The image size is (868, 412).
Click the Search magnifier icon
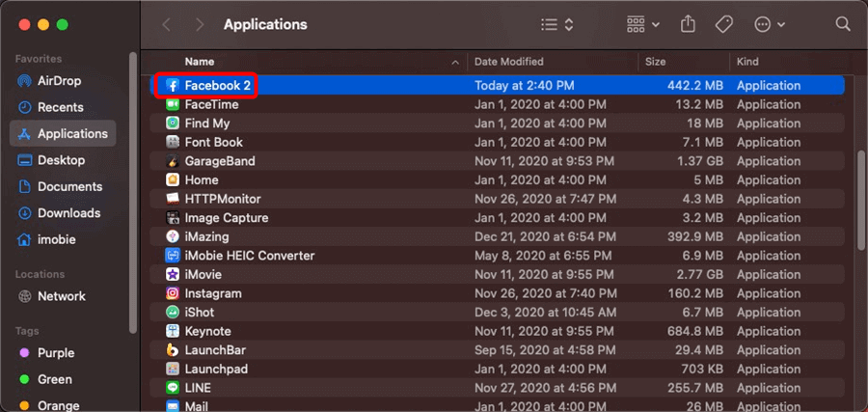pyautogui.click(x=843, y=24)
